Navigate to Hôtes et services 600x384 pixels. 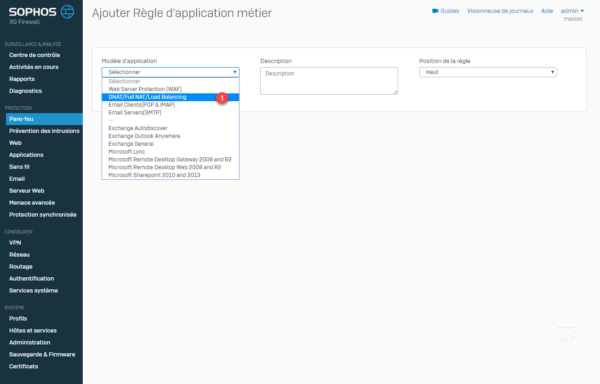click(x=33, y=330)
